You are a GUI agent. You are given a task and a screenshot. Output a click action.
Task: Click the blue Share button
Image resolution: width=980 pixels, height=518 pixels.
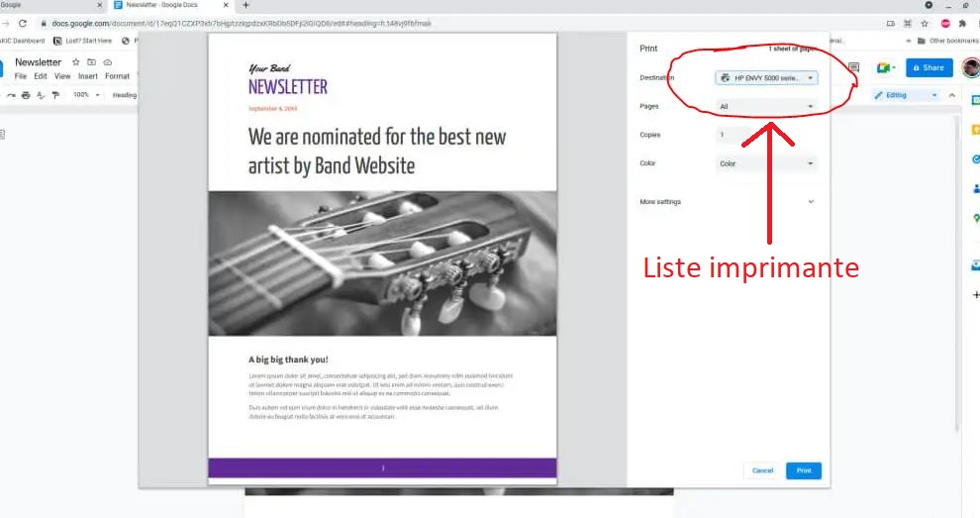[929, 67]
